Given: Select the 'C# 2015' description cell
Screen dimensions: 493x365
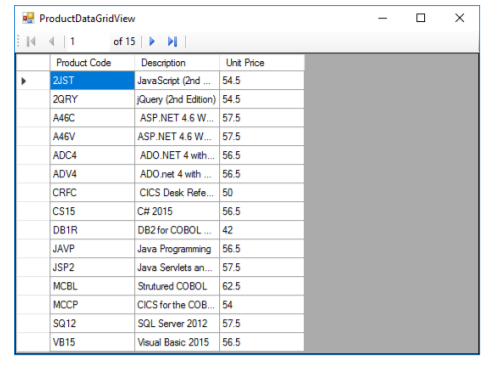Looking at the screenshot, I should [177, 211].
